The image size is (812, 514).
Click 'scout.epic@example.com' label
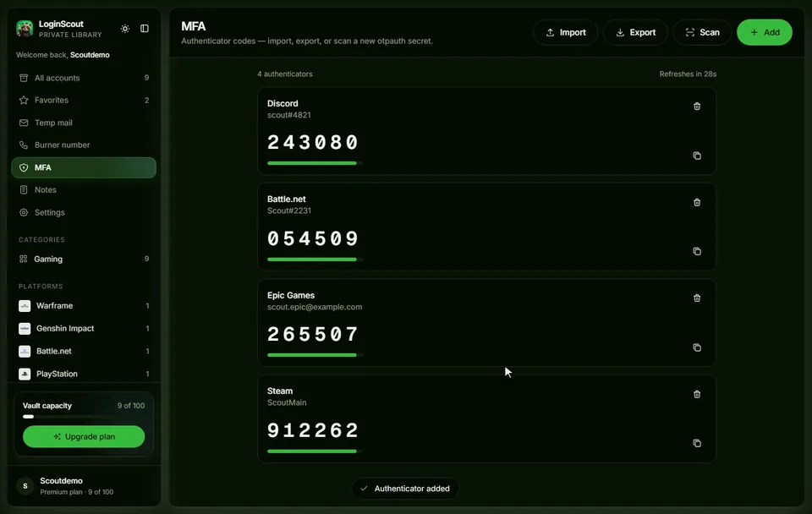tap(315, 307)
